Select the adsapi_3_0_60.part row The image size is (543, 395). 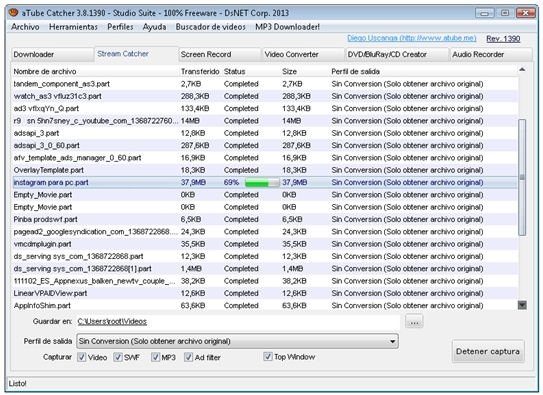point(265,146)
